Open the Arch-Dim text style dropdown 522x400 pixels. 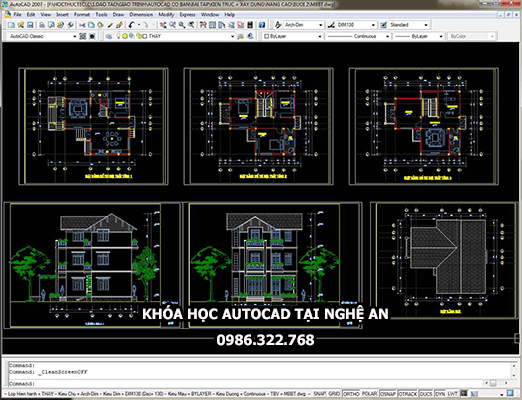click(x=320, y=25)
